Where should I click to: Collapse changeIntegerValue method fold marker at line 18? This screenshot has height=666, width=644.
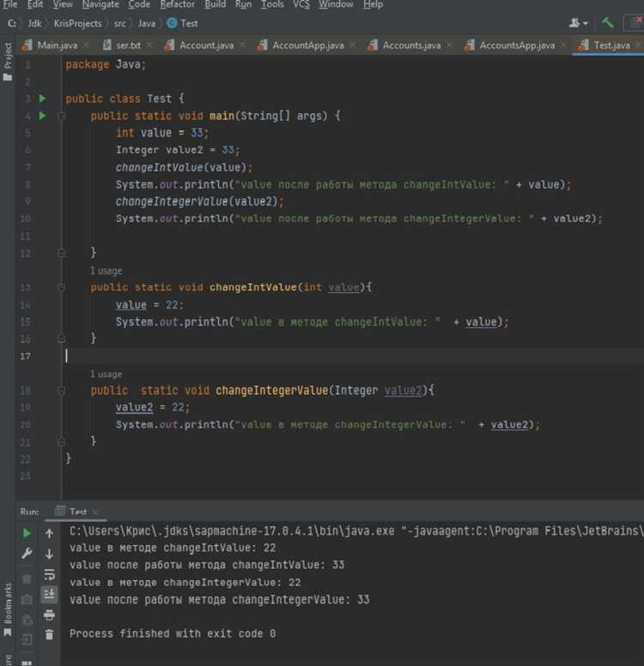click(x=61, y=391)
